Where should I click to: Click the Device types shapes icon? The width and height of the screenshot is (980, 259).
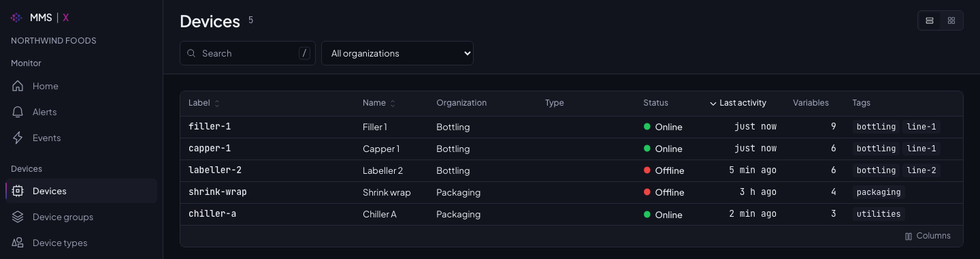18,243
